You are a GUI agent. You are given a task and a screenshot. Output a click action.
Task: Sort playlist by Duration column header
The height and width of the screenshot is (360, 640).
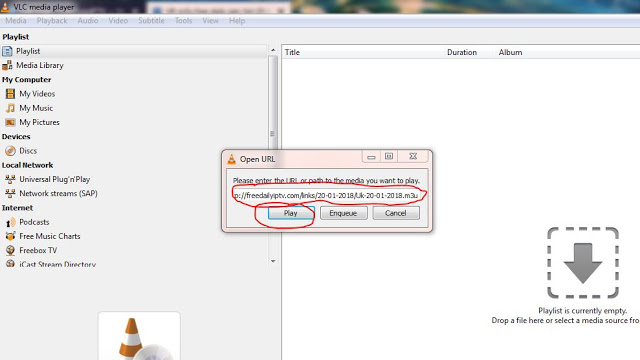(462, 52)
